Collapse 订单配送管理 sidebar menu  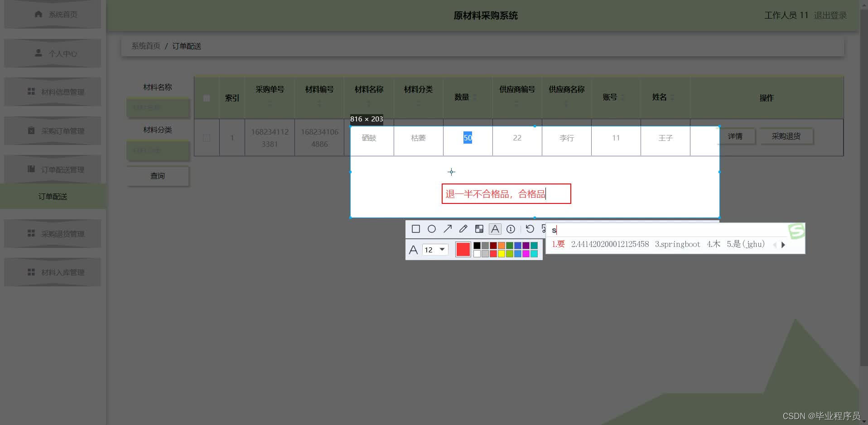coord(53,169)
